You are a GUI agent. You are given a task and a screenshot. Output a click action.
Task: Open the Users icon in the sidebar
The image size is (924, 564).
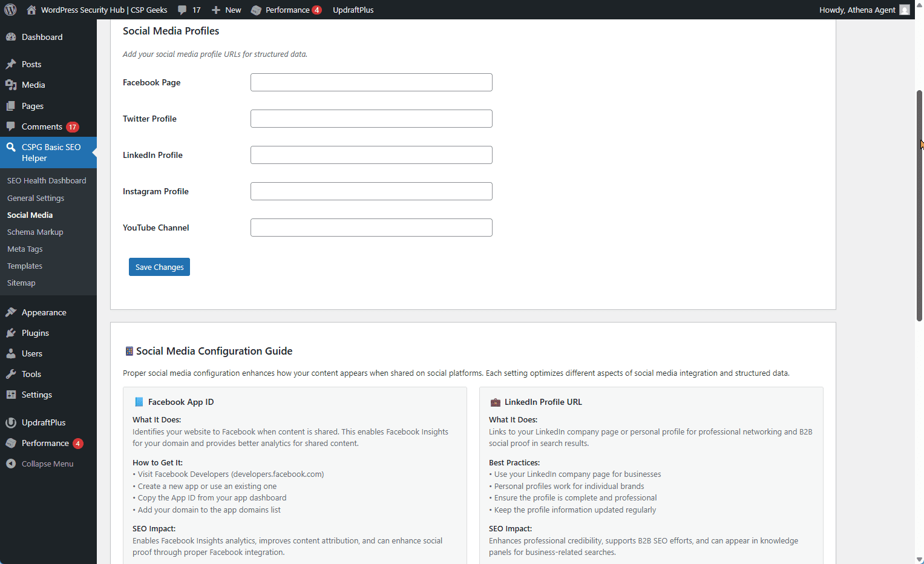(x=11, y=353)
